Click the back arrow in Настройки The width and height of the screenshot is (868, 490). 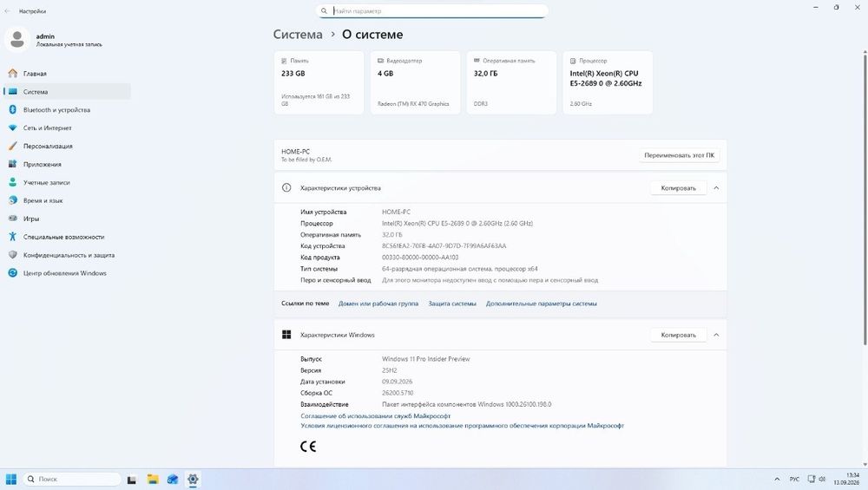(7, 11)
